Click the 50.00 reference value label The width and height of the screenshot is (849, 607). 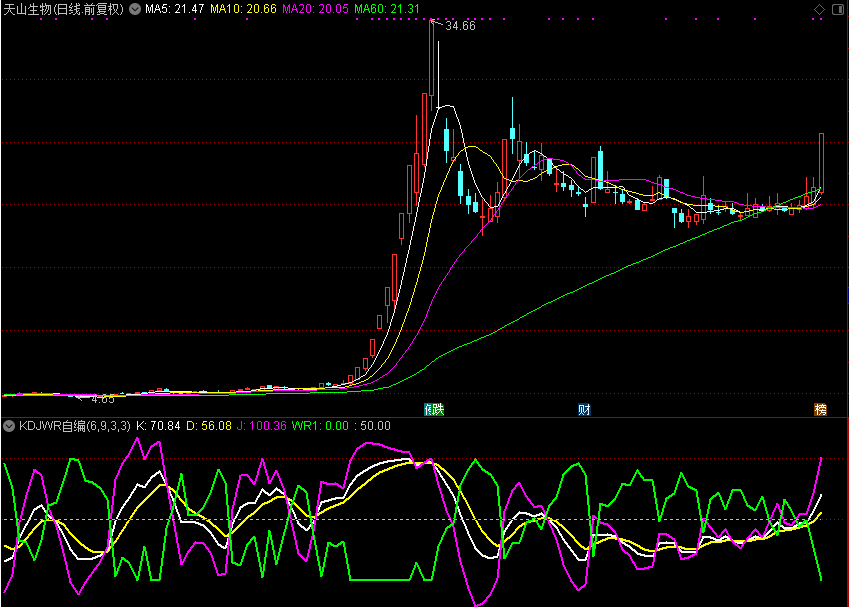pyautogui.click(x=375, y=426)
